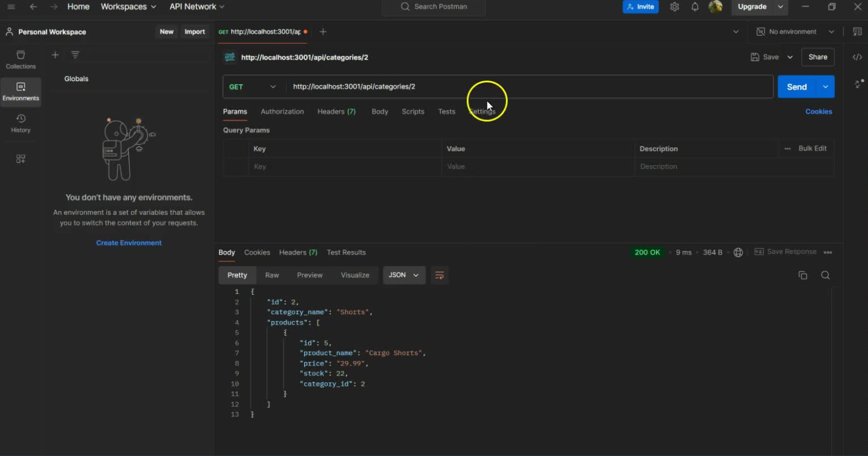Open the response Cookies tab

[257, 252]
